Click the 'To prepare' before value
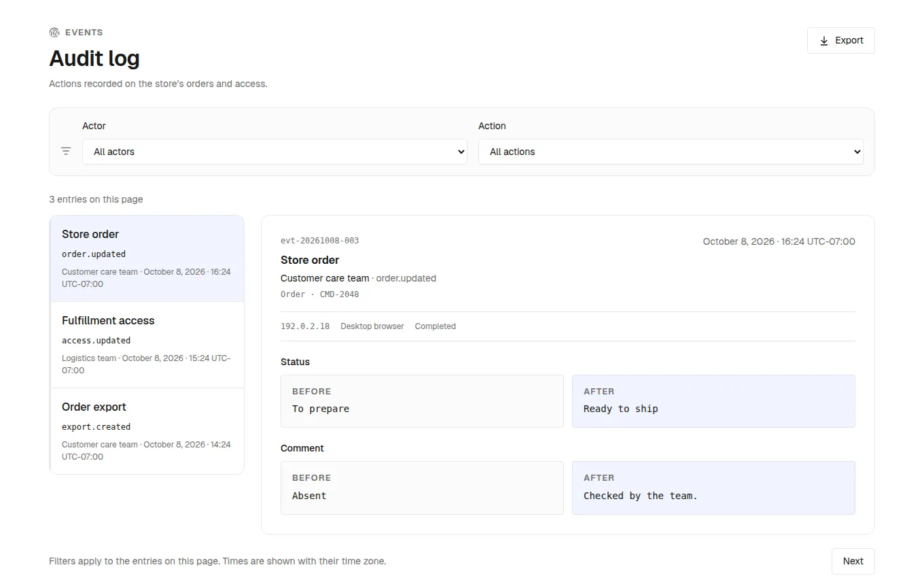 pyautogui.click(x=321, y=409)
